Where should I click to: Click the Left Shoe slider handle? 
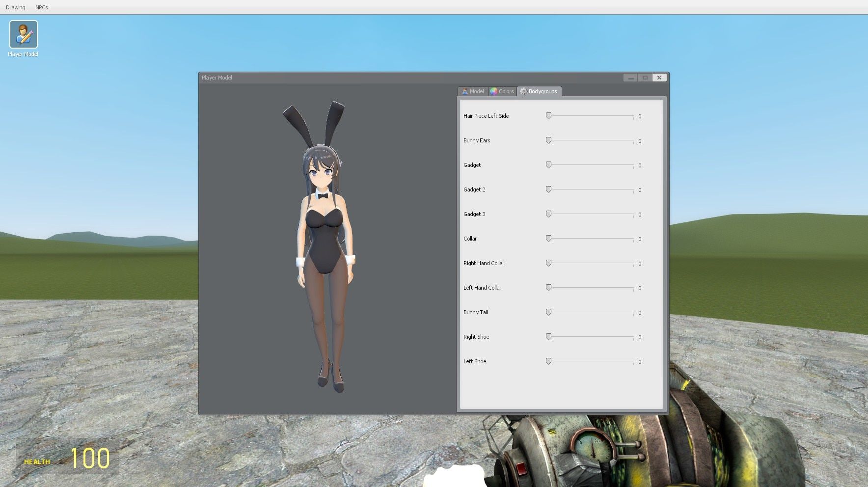tap(548, 361)
